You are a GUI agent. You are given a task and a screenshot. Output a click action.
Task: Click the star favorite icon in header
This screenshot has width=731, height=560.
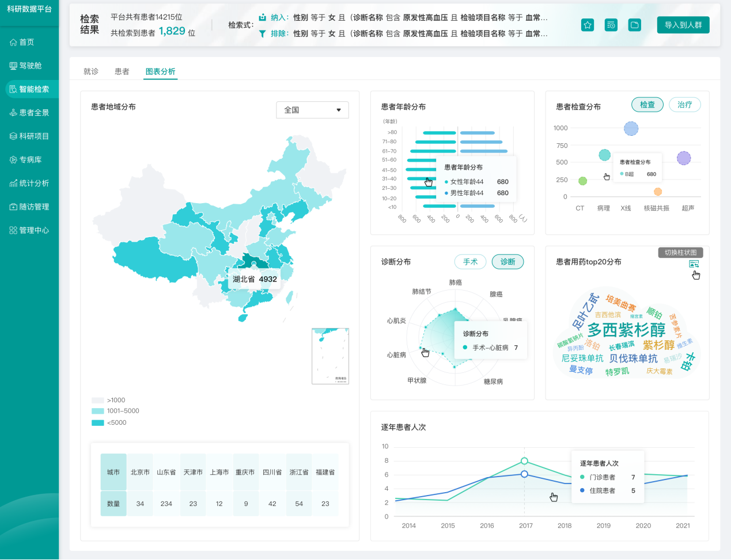tap(588, 25)
